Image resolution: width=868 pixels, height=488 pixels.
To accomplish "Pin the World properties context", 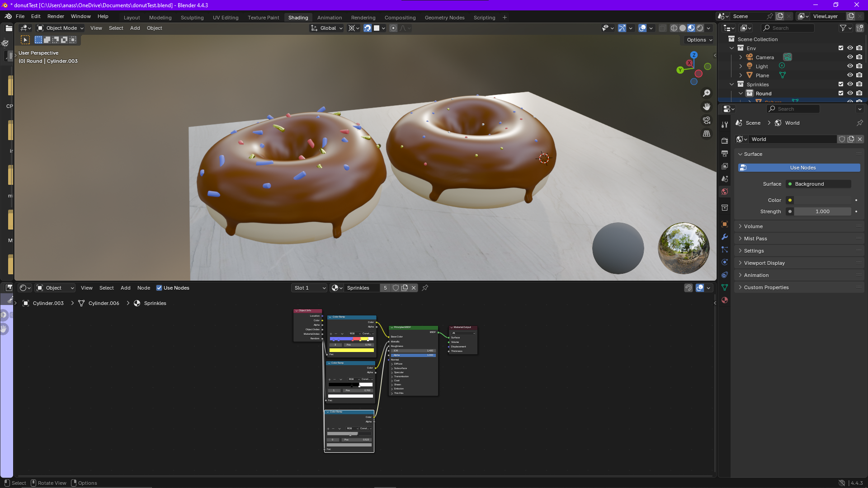I will coord(860,123).
